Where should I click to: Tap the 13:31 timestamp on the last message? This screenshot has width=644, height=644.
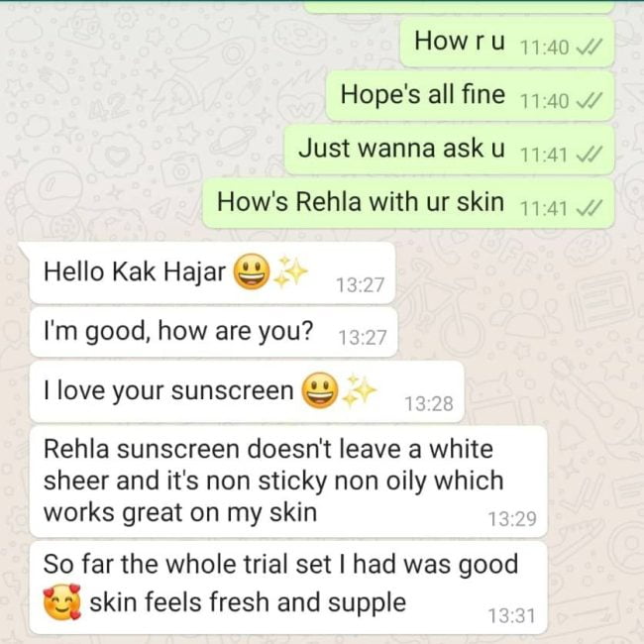pos(512,616)
